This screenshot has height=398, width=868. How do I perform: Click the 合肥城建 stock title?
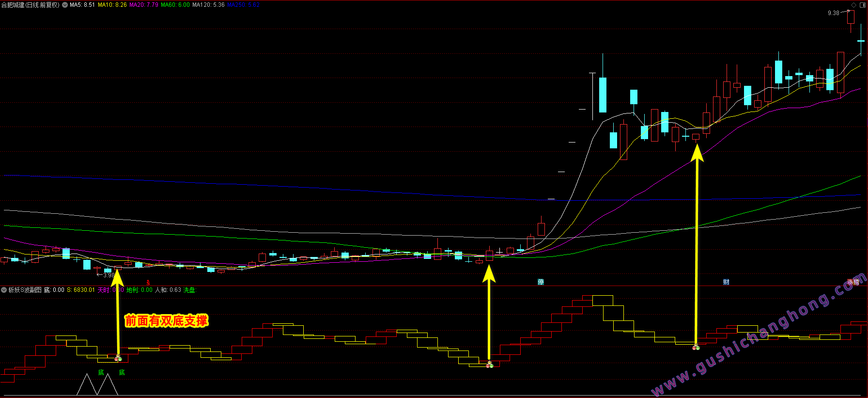pos(30,5)
